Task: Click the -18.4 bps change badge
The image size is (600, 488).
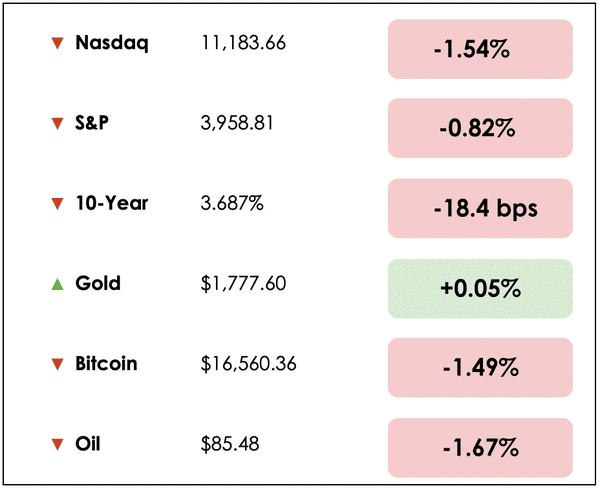Action: coord(480,209)
